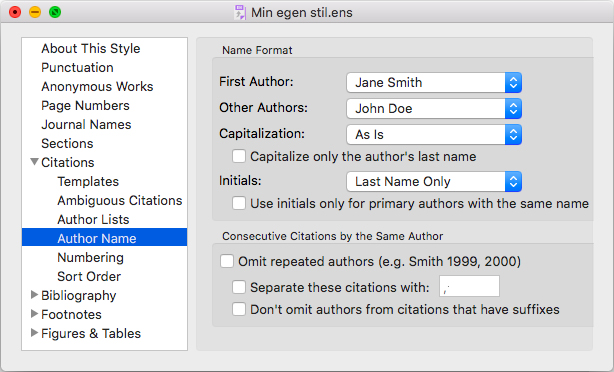Toggle Don't omit authors with suffixes checkbox
The width and height of the screenshot is (614, 372).
click(x=239, y=309)
